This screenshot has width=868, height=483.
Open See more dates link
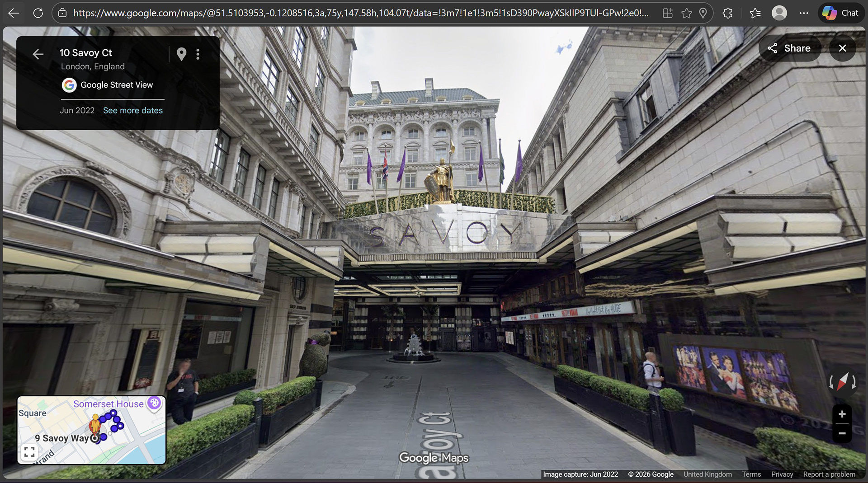133,110
